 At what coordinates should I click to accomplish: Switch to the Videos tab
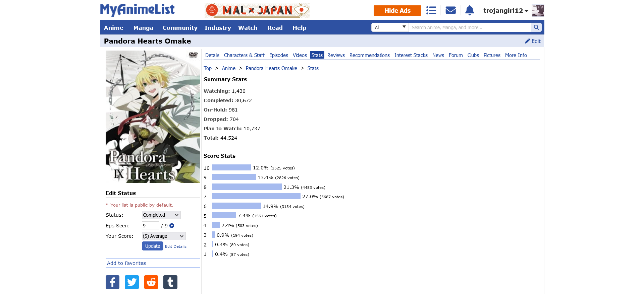(300, 55)
